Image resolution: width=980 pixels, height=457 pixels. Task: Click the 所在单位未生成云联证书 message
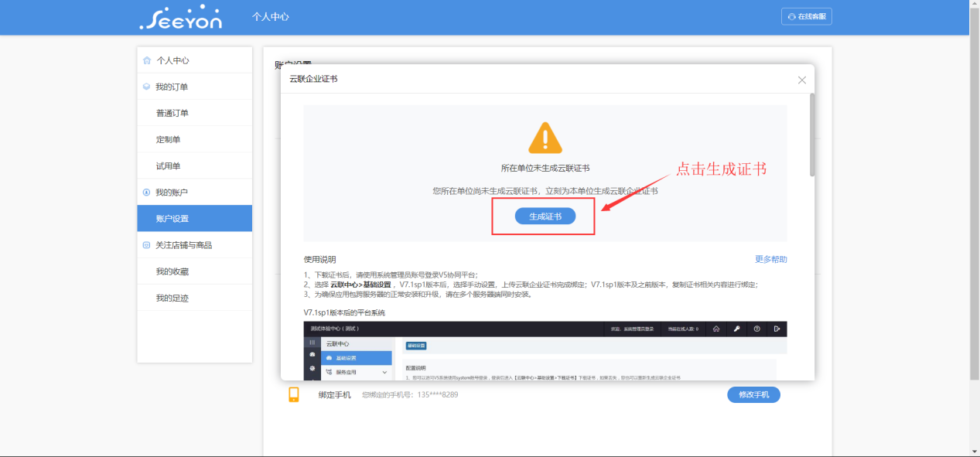coord(545,168)
